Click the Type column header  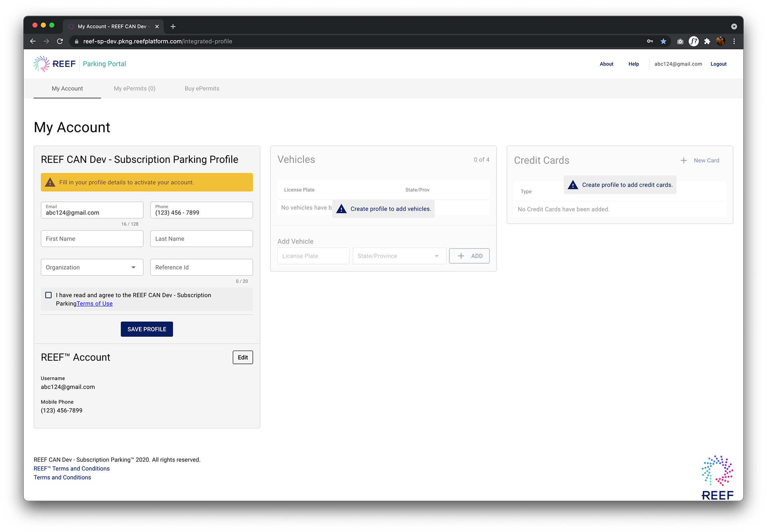pyautogui.click(x=526, y=192)
